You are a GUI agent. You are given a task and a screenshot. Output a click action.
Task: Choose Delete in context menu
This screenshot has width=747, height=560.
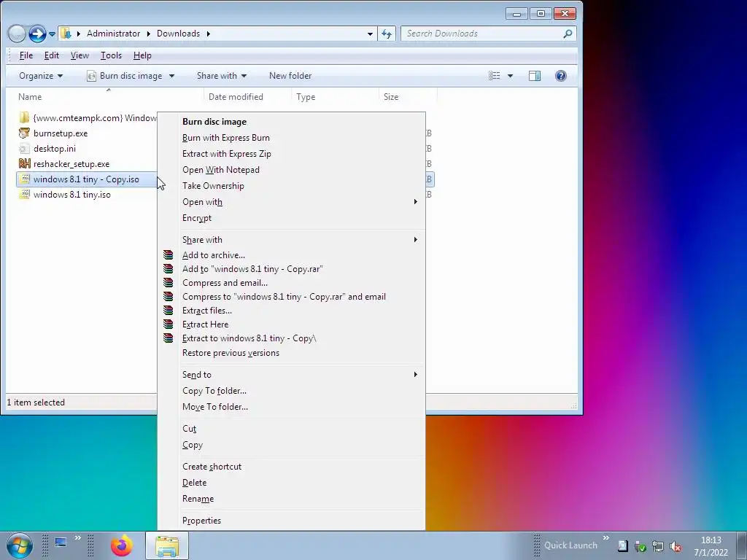click(x=292, y=483)
